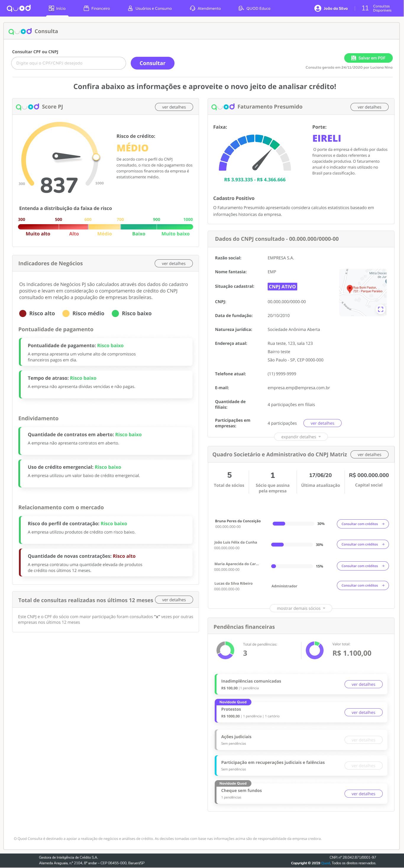
Task: Click the Quod logo beside Faturamento Presumido
Action: coord(223,107)
